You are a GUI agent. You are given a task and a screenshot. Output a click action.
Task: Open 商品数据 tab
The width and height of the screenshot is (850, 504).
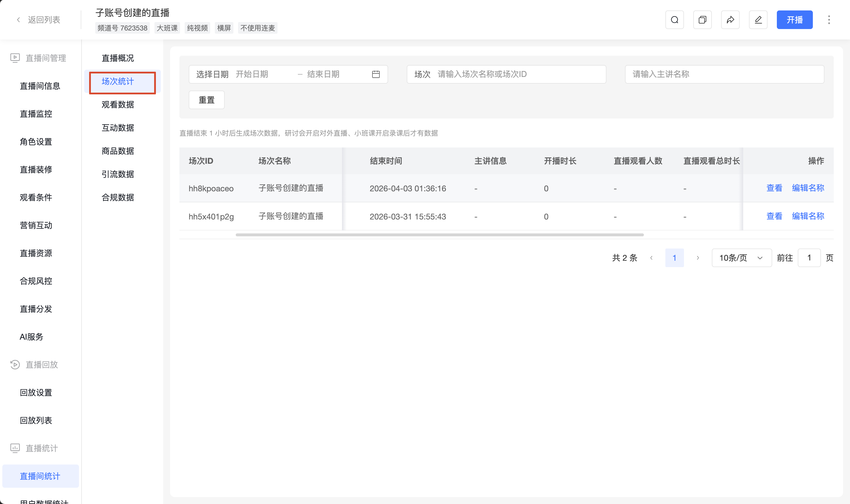(118, 151)
